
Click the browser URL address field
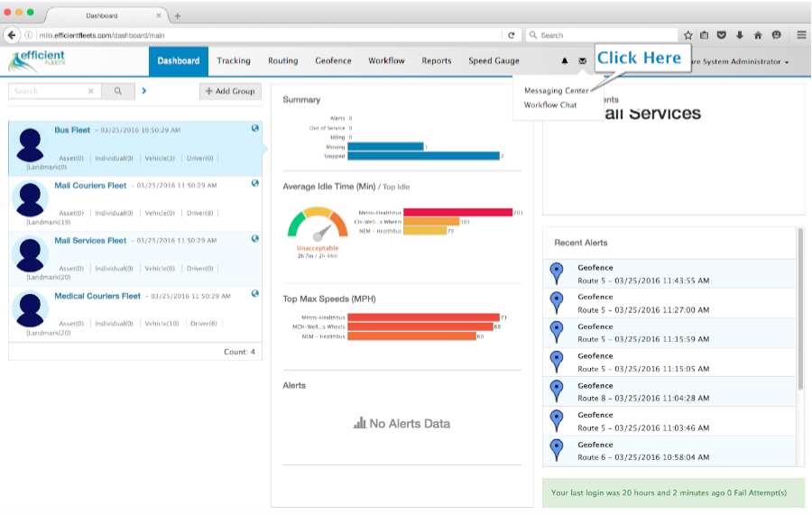point(269,35)
